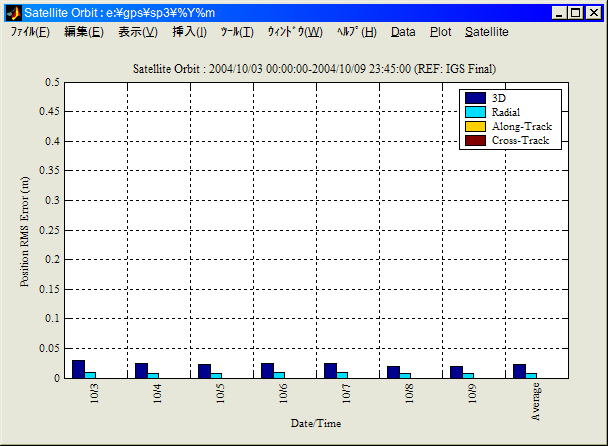
Task: Open the 表示(V) menu
Action: (x=137, y=32)
